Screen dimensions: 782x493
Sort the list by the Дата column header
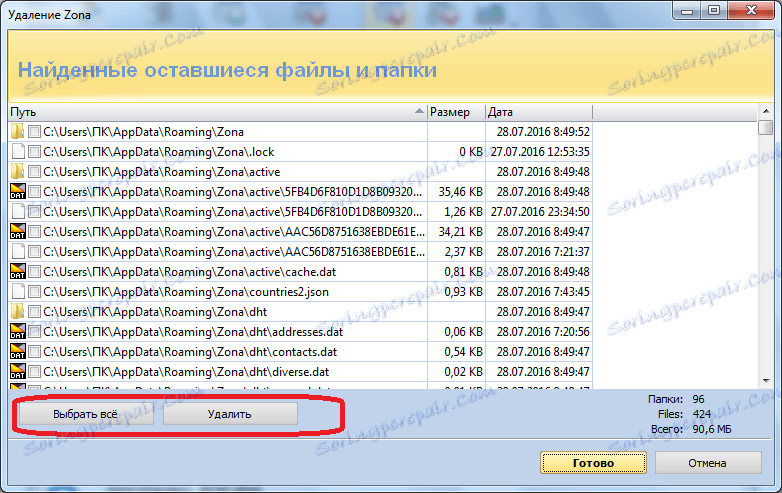click(539, 112)
